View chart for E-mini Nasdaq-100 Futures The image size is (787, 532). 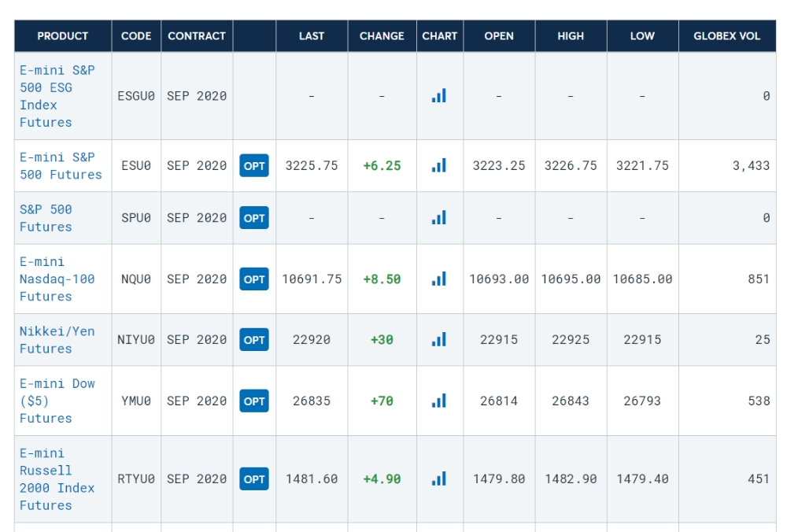439,279
